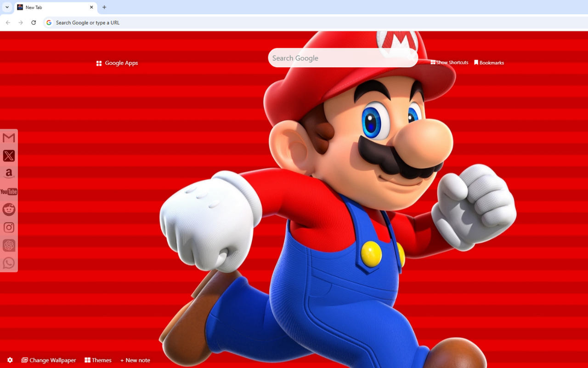The width and height of the screenshot is (588, 368).
Task: Open the Google Apps menu
Action: click(117, 63)
